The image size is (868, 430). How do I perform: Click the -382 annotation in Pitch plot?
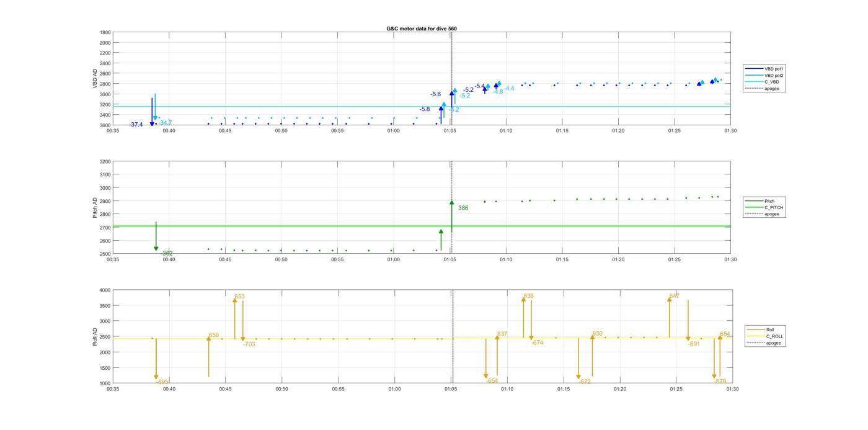click(167, 253)
